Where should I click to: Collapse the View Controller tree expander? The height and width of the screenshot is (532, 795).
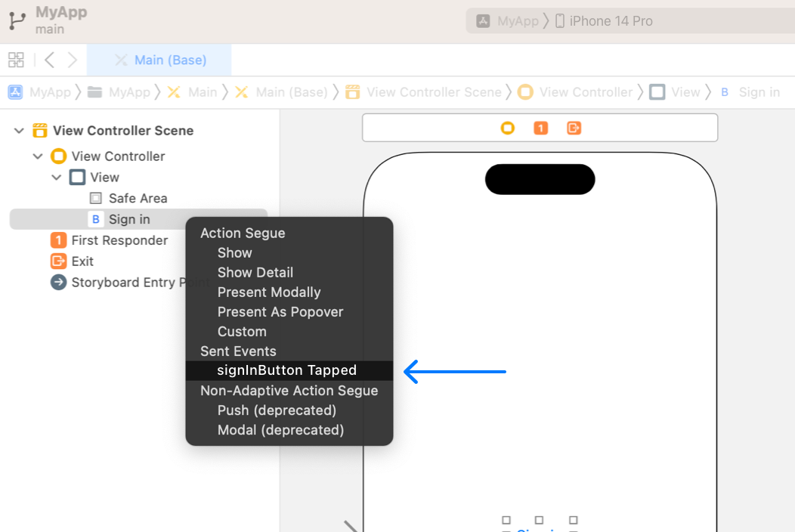tap(37, 156)
